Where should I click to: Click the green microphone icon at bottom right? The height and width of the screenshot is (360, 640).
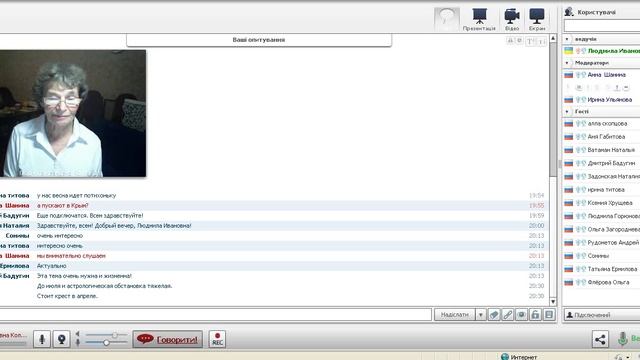622,339
